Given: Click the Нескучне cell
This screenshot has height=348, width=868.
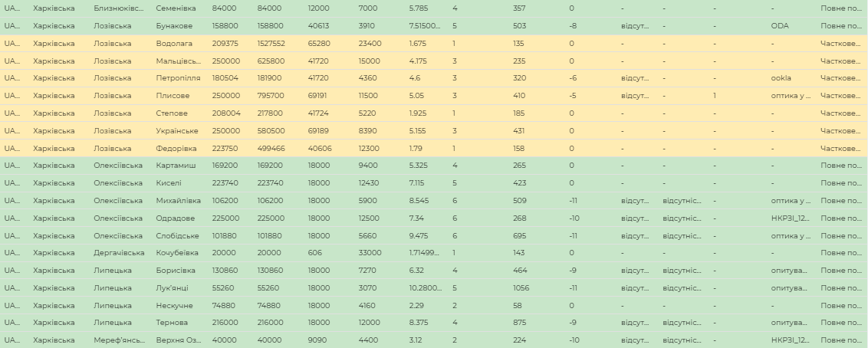Looking at the screenshot, I should [173, 305].
